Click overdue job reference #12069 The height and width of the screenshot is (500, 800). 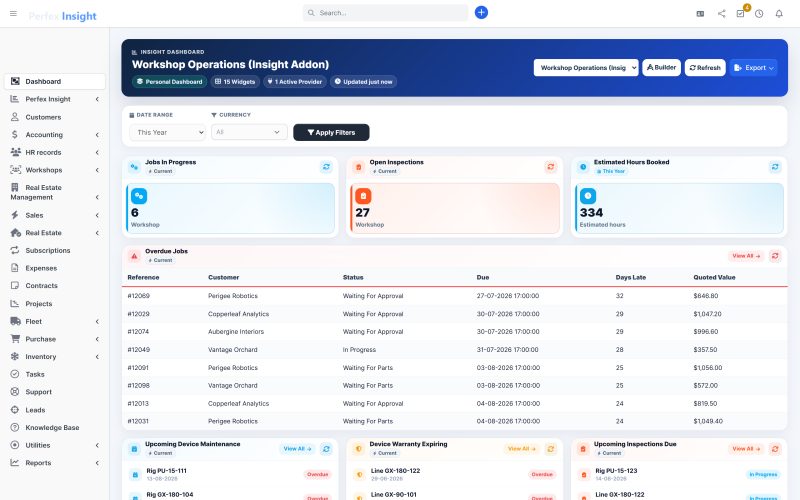point(138,296)
